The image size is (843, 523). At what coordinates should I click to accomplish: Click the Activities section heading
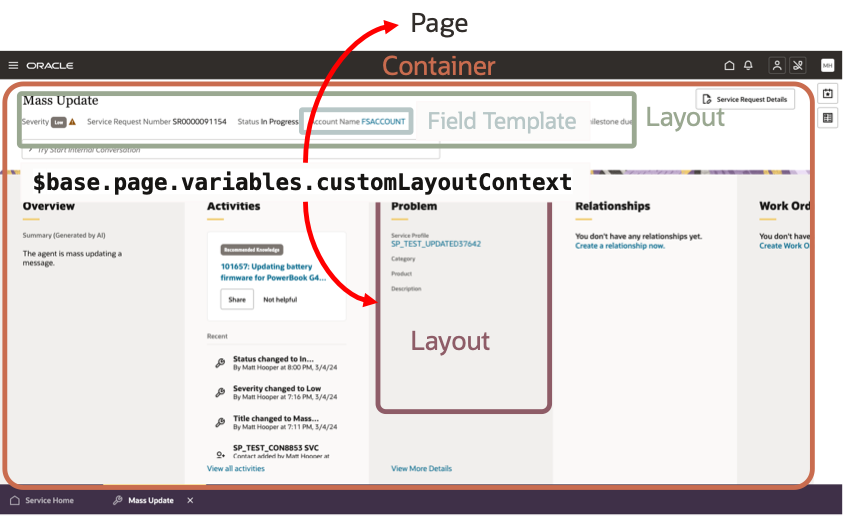[x=233, y=206]
